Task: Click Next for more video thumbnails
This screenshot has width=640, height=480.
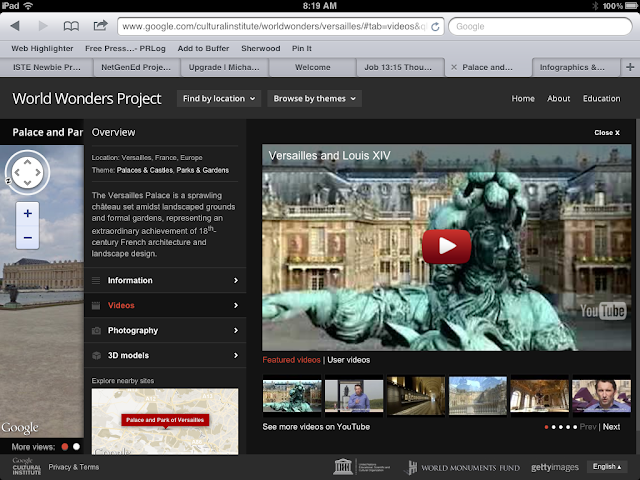Action: coord(611,427)
